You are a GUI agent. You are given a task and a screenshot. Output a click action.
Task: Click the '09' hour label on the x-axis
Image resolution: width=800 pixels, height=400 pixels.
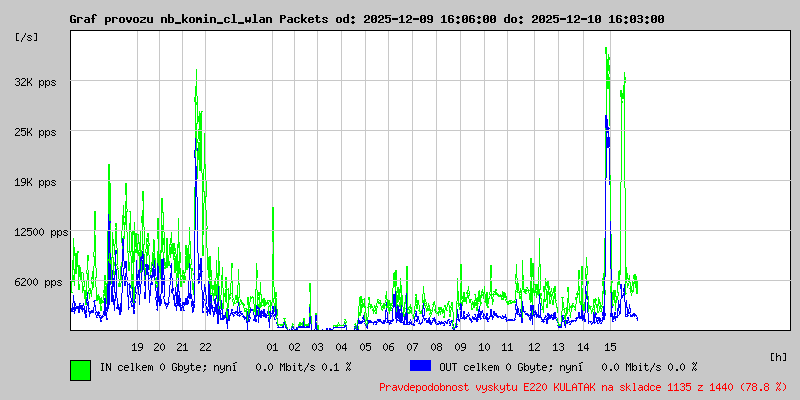(460, 347)
